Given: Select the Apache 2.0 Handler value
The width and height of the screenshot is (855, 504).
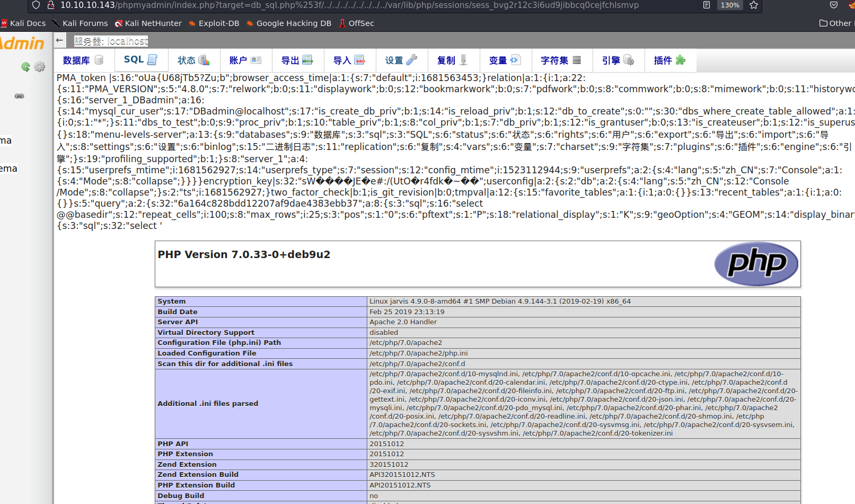Looking at the screenshot, I should 403,322.
